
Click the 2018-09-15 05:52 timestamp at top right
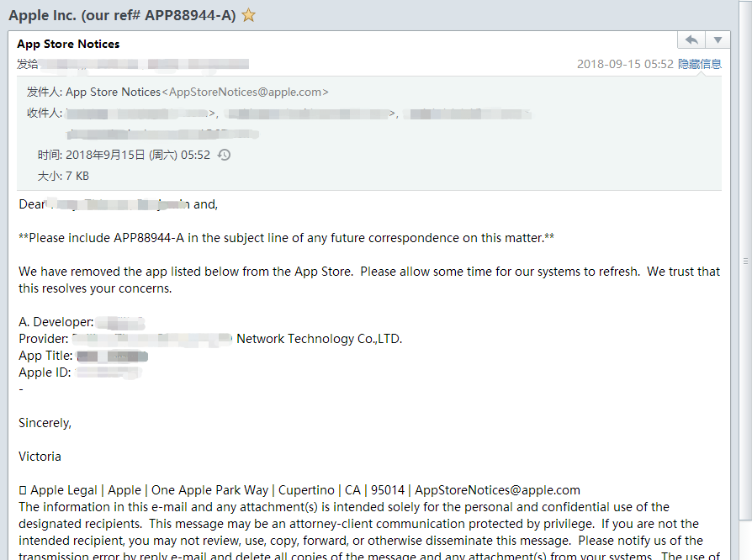(x=625, y=64)
